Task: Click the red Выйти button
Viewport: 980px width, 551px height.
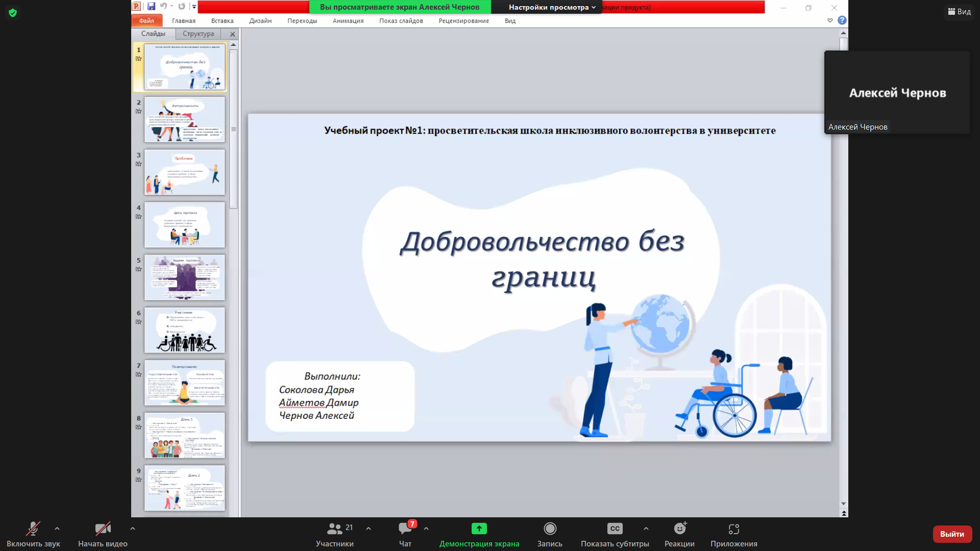Action: tap(952, 534)
